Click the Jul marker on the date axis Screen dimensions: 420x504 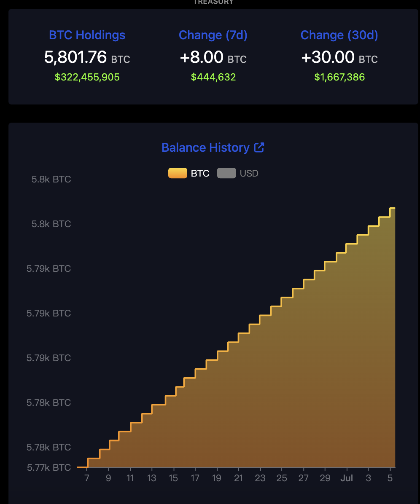(x=347, y=478)
